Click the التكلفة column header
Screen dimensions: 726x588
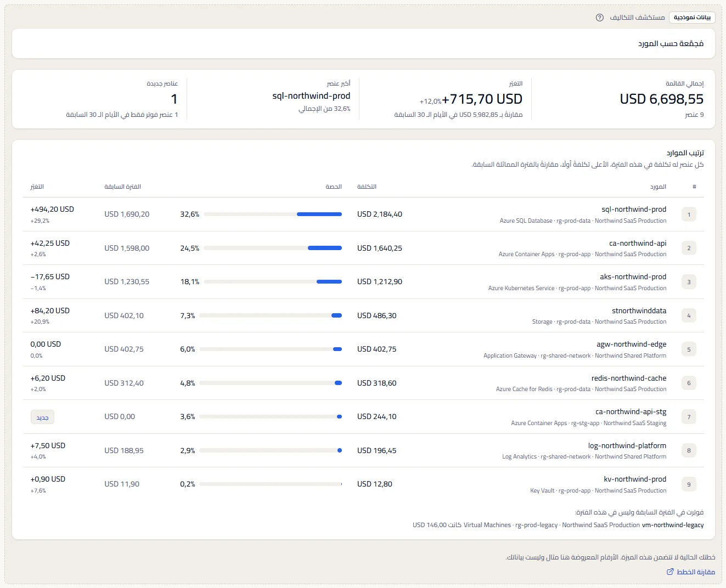click(367, 186)
